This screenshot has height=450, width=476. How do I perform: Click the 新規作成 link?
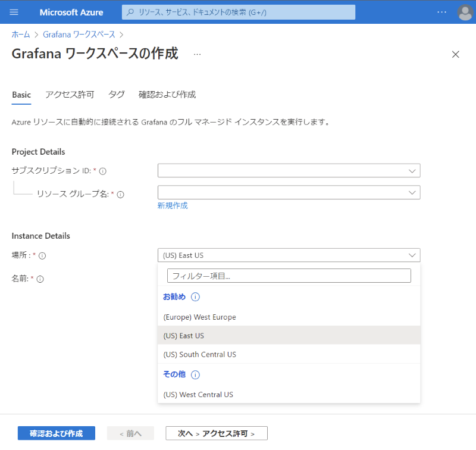pos(173,206)
